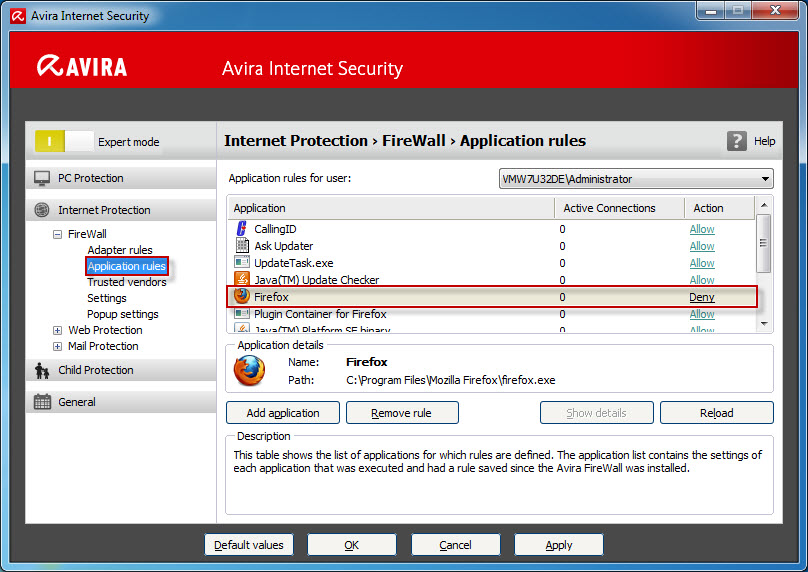Click the UpdateTask.exe application icon
The width and height of the screenshot is (808, 572).
pyautogui.click(x=242, y=262)
